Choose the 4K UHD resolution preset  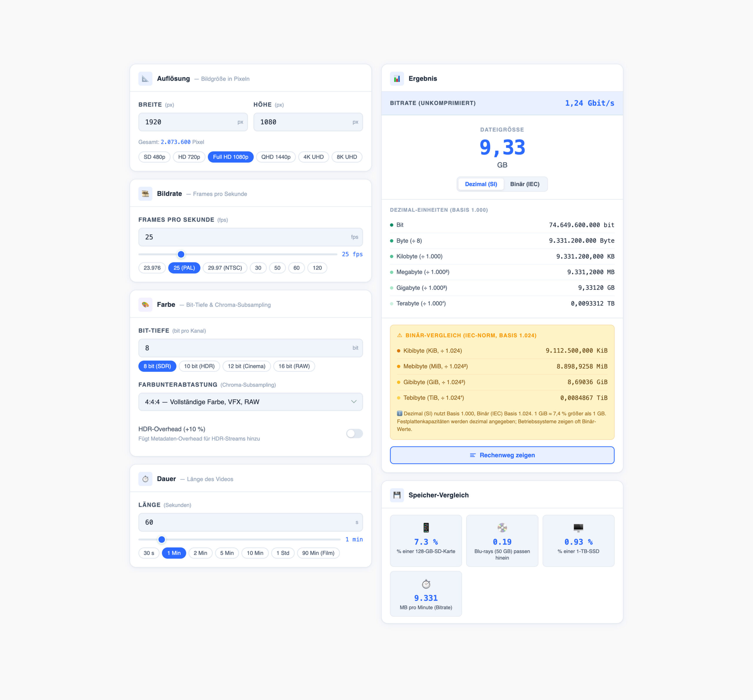point(313,157)
